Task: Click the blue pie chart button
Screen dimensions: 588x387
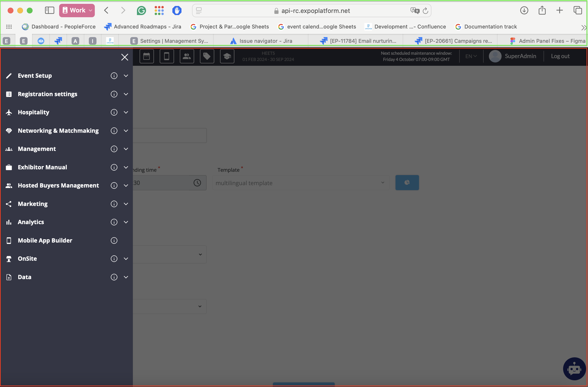Action: point(407,183)
